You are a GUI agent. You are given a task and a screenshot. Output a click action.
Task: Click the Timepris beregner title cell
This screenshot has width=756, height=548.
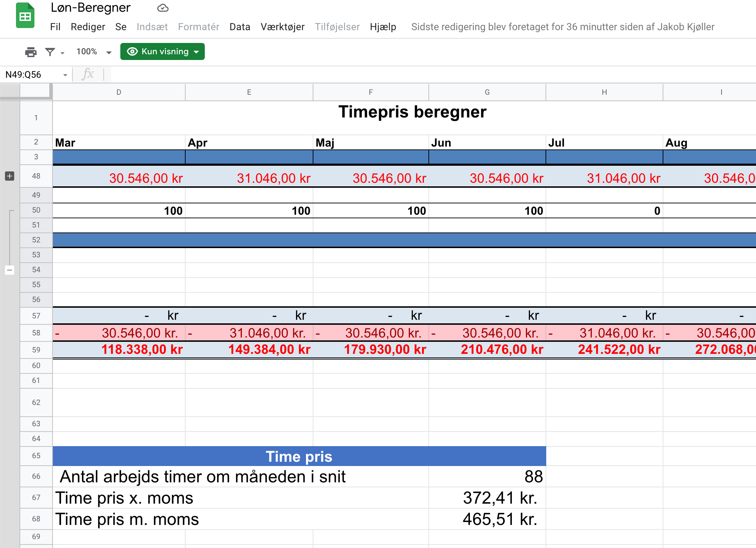(x=412, y=112)
